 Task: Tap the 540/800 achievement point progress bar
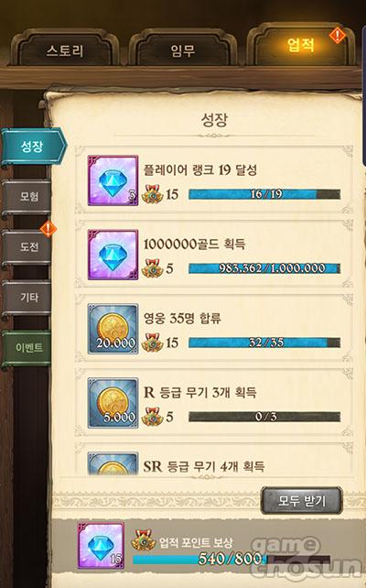pyautogui.click(x=231, y=560)
